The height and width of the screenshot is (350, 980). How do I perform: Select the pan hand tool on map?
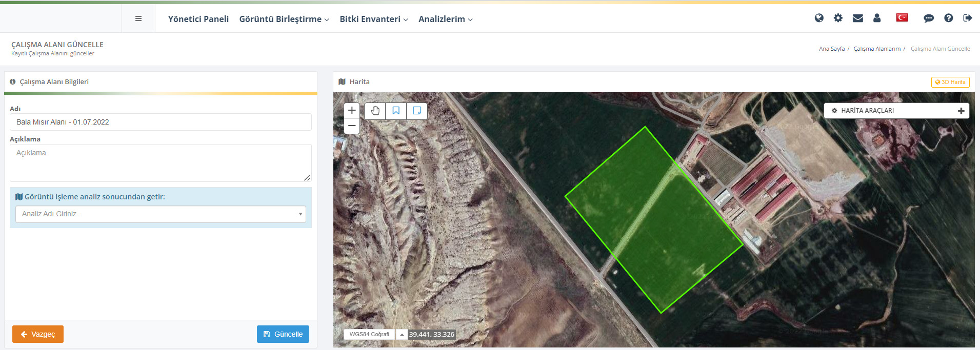pyautogui.click(x=375, y=111)
